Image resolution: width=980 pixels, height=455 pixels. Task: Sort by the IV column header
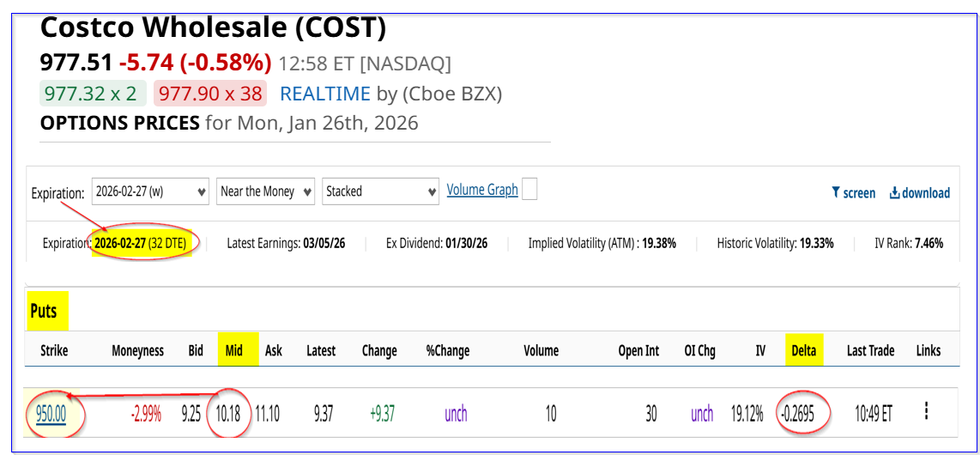[x=759, y=350]
